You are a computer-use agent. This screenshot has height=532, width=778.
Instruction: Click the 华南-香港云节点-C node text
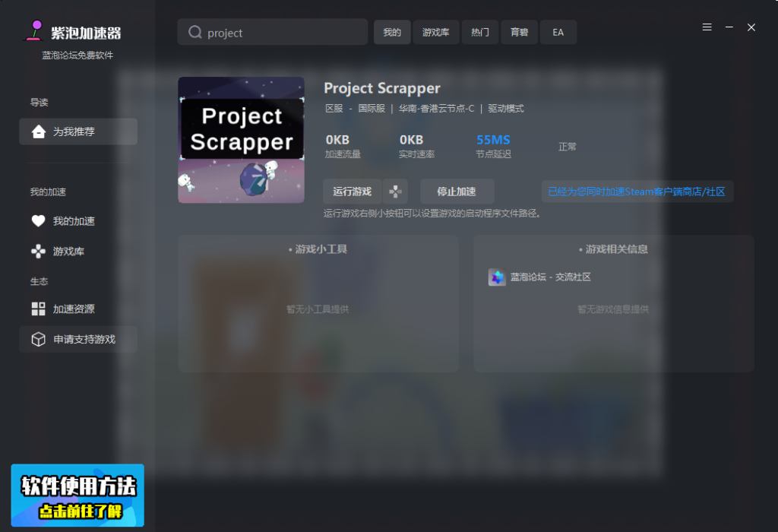pos(437,108)
